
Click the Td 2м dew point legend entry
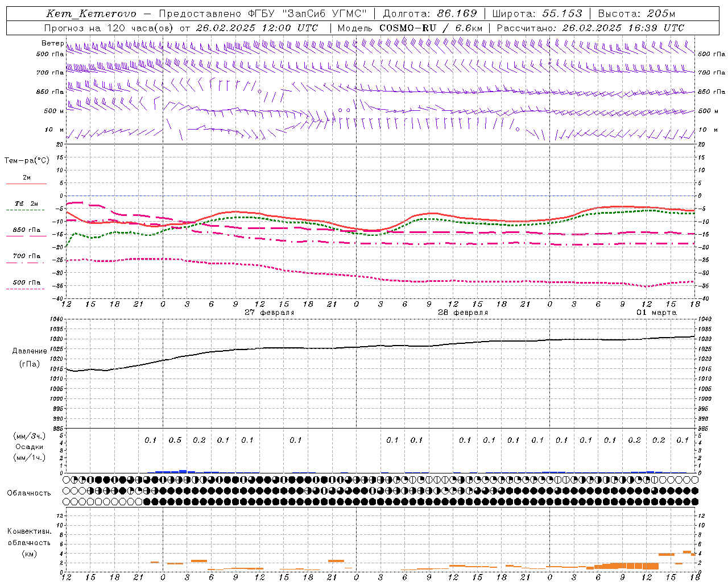pos(27,203)
